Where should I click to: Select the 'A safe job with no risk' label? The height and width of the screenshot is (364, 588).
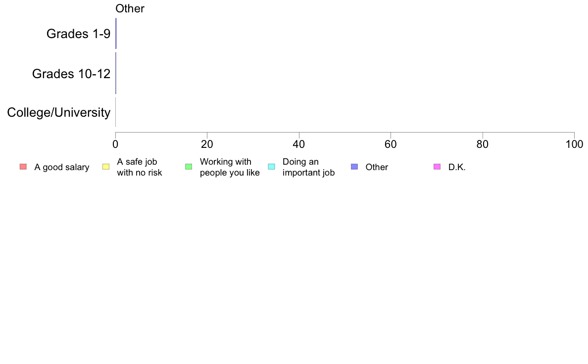click(140, 167)
